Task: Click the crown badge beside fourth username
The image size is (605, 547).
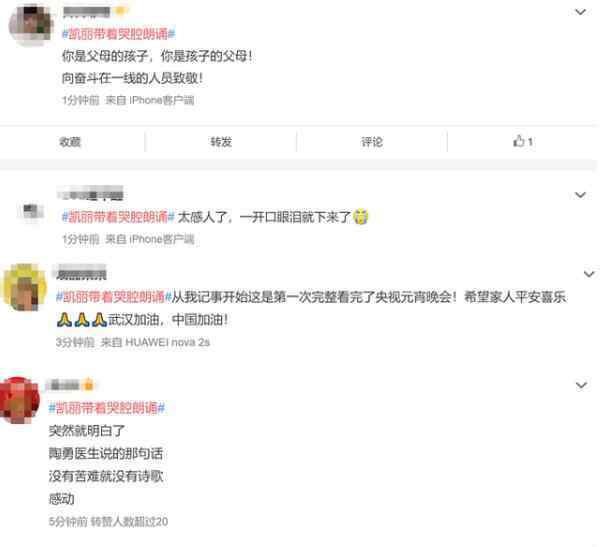Action: click(88, 385)
